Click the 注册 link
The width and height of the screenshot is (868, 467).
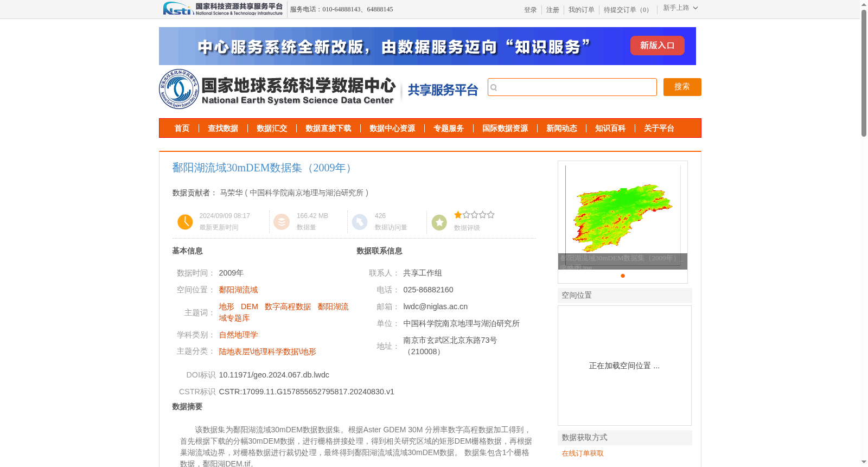click(x=552, y=10)
